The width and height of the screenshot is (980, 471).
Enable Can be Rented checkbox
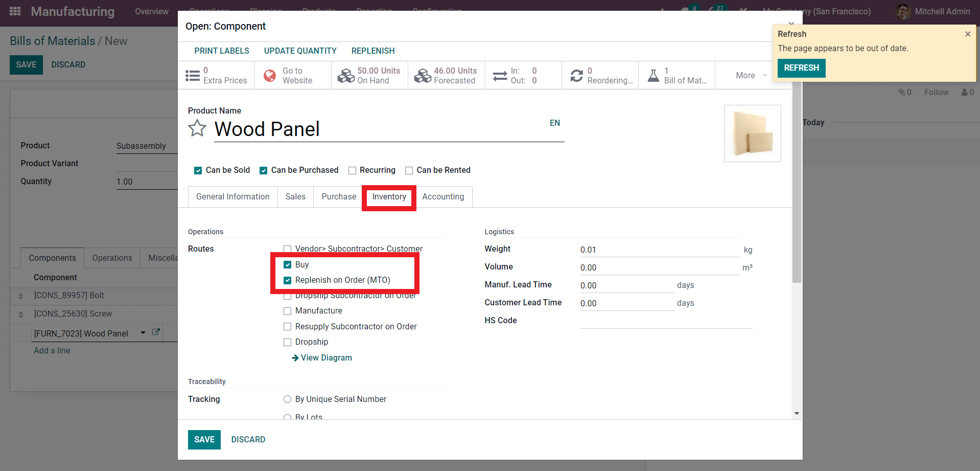coord(409,170)
